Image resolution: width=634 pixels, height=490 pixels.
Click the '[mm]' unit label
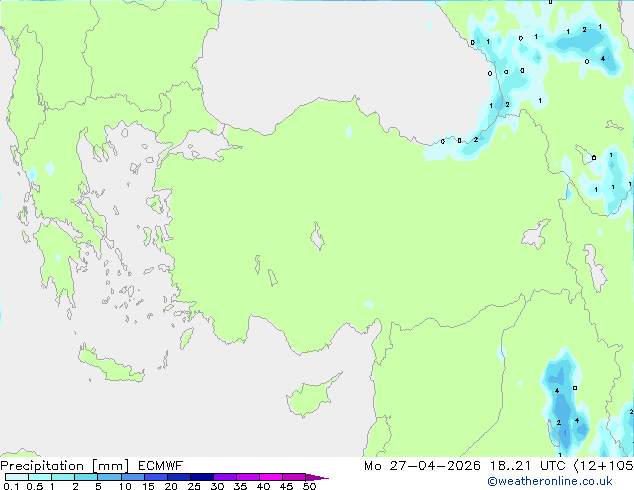tap(110, 466)
